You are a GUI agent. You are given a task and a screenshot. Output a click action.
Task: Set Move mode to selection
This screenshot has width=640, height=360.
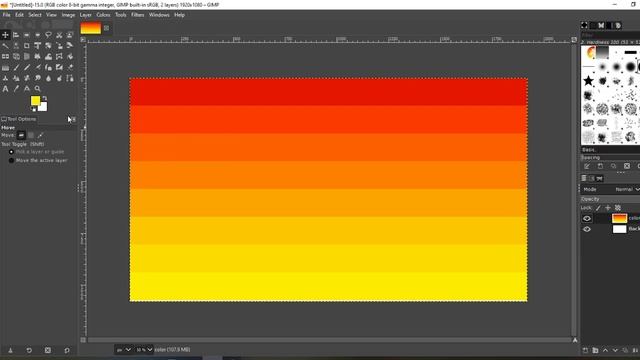(31, 135)
